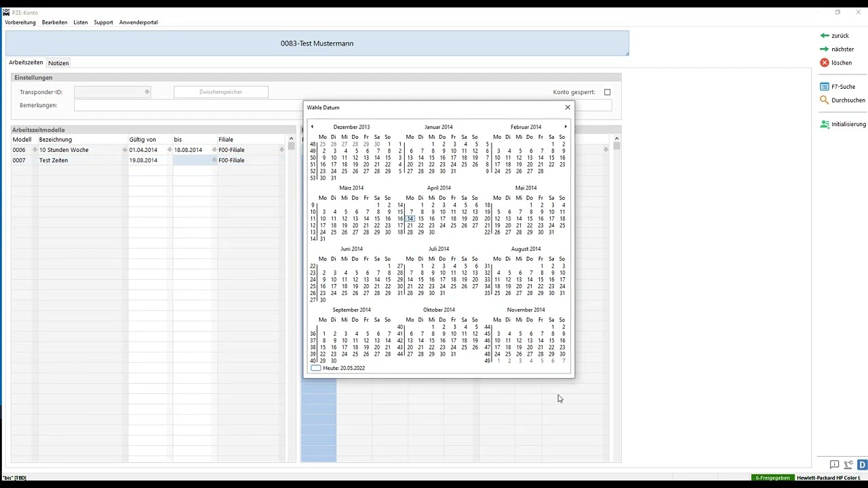The height and width of the screenshot is (488, 868).
Task: Click the Juli 2014 month header
Action: (439, 249)
